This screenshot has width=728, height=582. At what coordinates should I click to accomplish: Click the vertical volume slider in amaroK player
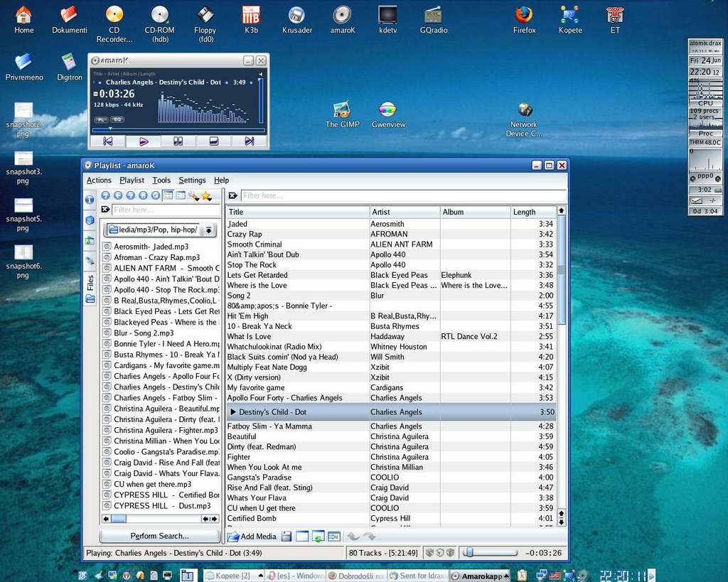pos(260,101)
